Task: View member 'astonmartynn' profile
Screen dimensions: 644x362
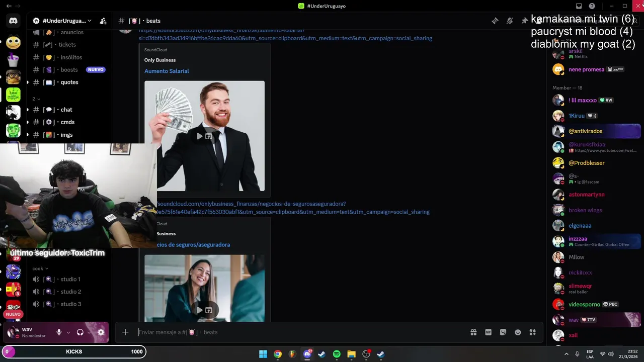Action: click(x=597, y=195)
